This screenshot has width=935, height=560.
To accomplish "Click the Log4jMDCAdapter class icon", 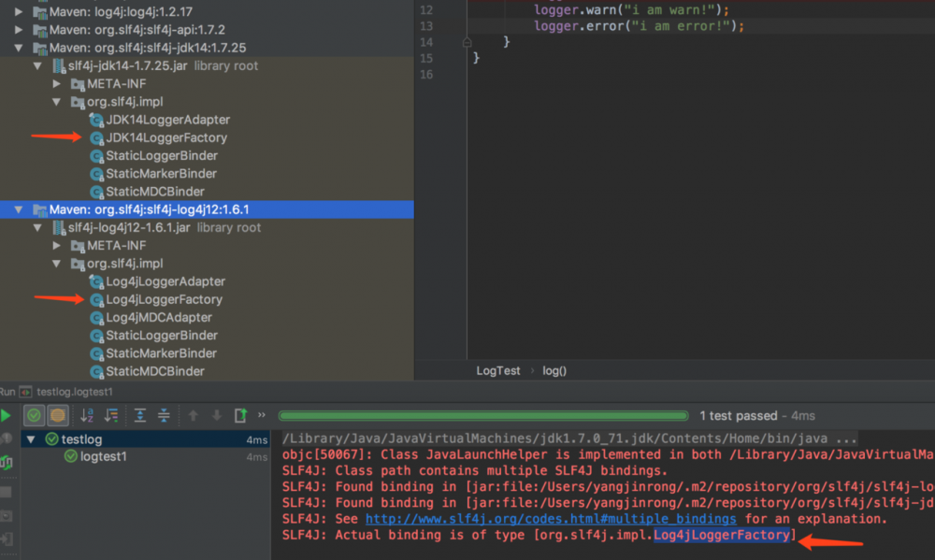I will point(96,318).
